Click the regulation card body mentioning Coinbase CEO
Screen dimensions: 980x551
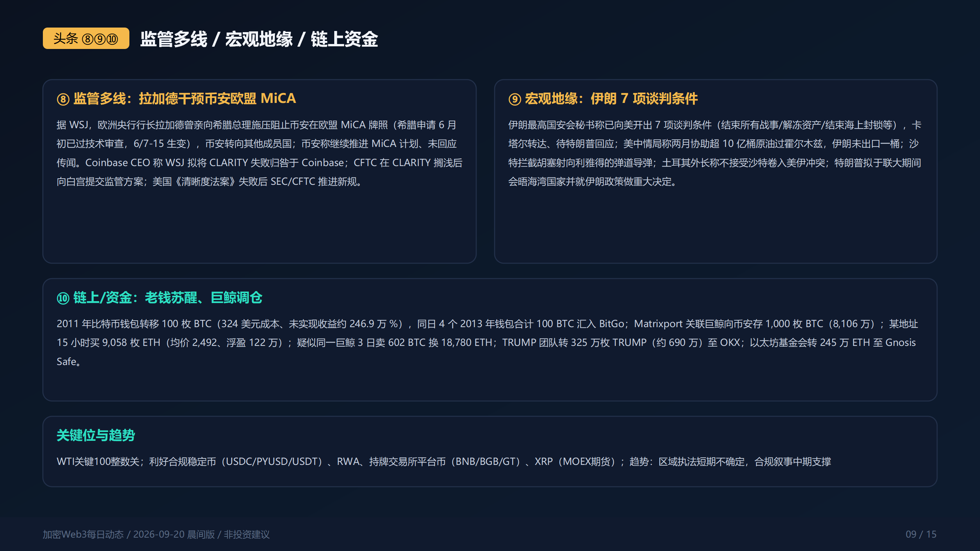click(260, 153)
